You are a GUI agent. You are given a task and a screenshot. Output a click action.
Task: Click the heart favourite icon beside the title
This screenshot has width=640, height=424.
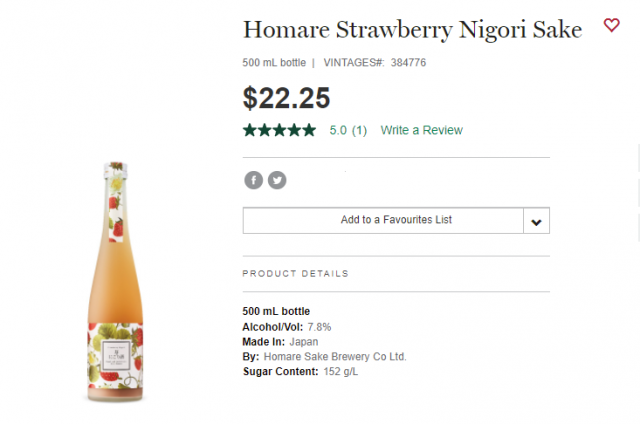pos(612,25)
